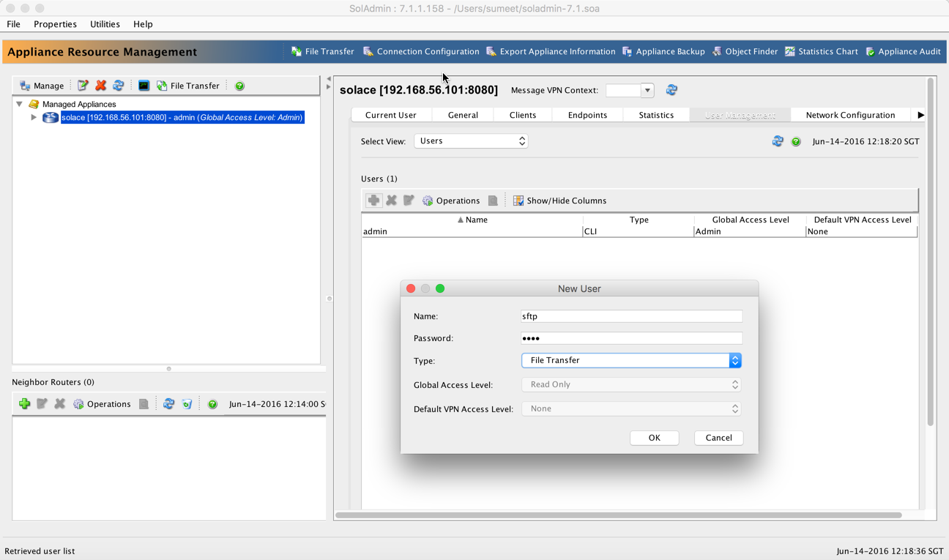Click green help icon in appliances toolbar
The width and height of the screenshot is (949, 560).
coord(239,86)
